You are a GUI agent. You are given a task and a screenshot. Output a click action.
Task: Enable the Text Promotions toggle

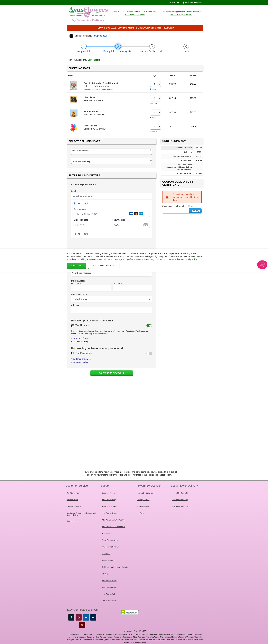click(x=149, y=353)
